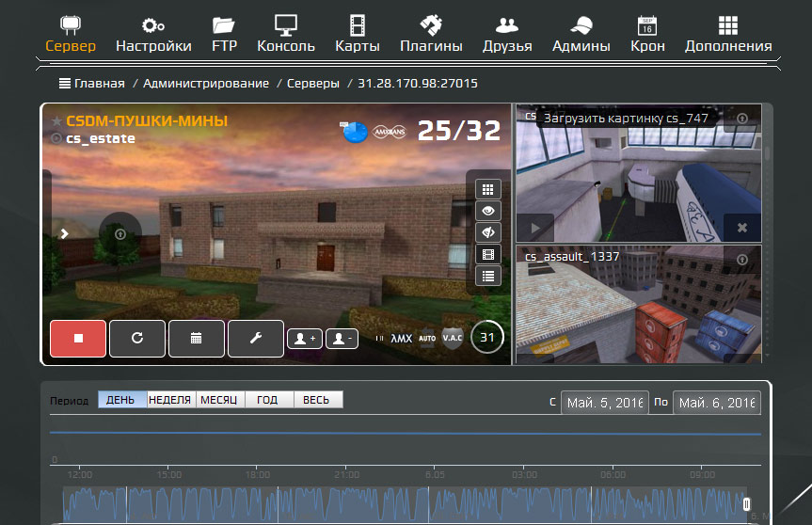Play the cs_747 map preview

click(535, 228)
